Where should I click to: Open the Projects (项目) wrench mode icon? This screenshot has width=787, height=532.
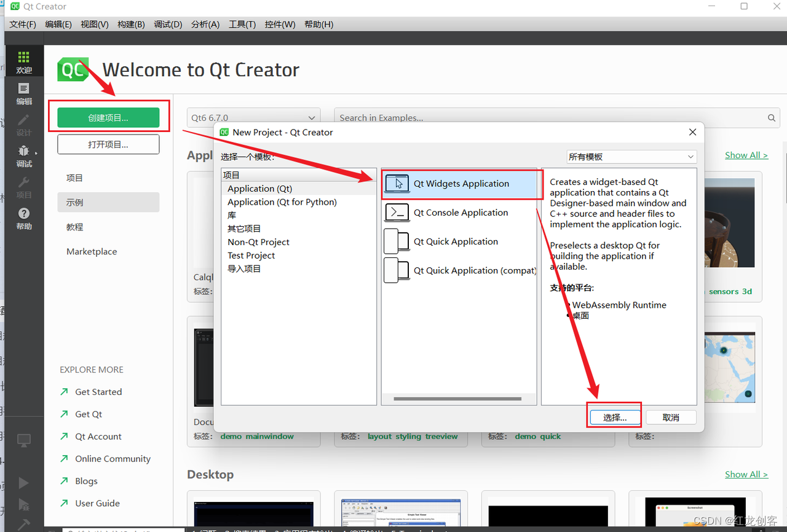click(x=24, y=187)
